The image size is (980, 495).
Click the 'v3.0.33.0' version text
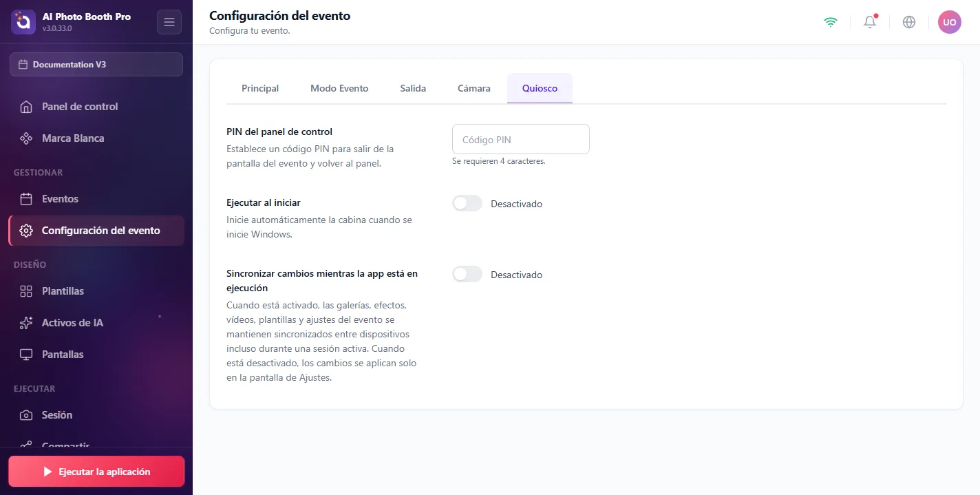[57, 29]
